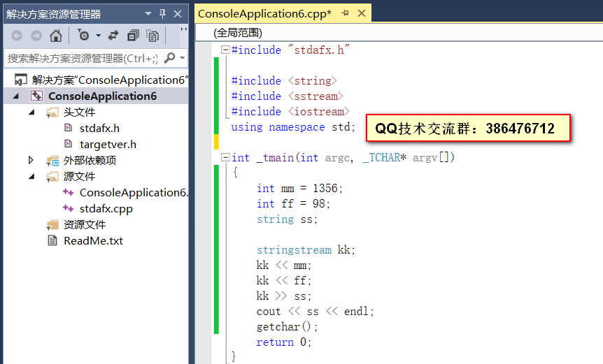The height and width of the screenshot is (364, 603).
Task: Select the 资源文件 folder
Action: click(84, 225)
